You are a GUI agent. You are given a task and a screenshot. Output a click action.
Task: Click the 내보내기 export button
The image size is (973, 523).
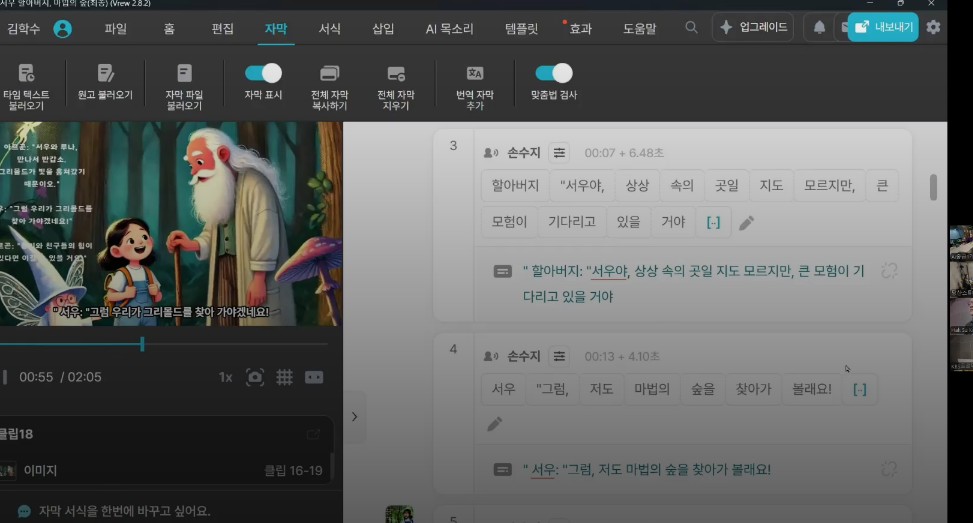pos(883,27)
